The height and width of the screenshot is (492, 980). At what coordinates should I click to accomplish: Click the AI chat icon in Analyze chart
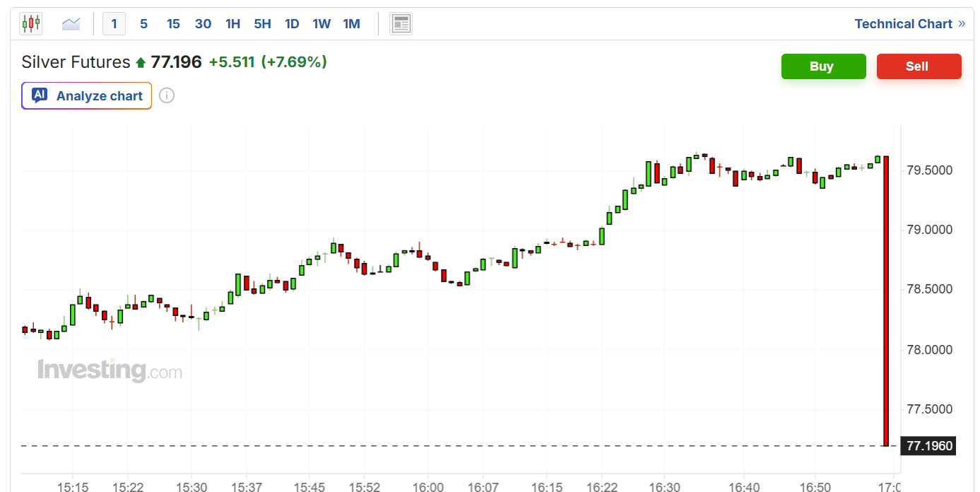point(40,95)
